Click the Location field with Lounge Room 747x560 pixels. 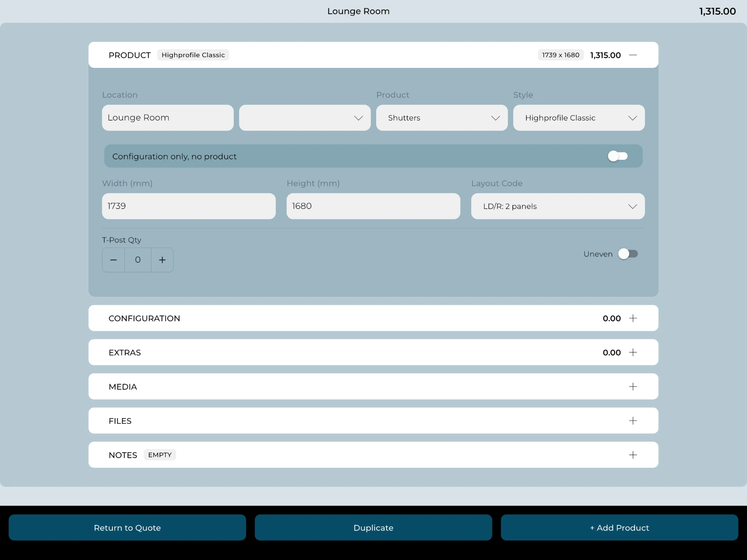[168, 118]
